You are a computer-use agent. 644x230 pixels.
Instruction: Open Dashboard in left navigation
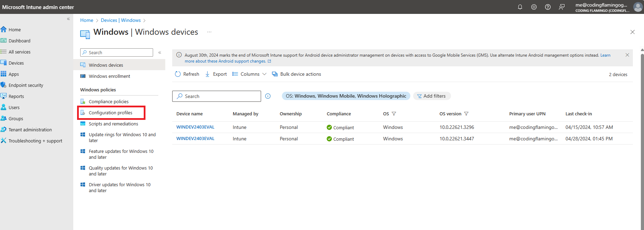(x=19, y=41)
